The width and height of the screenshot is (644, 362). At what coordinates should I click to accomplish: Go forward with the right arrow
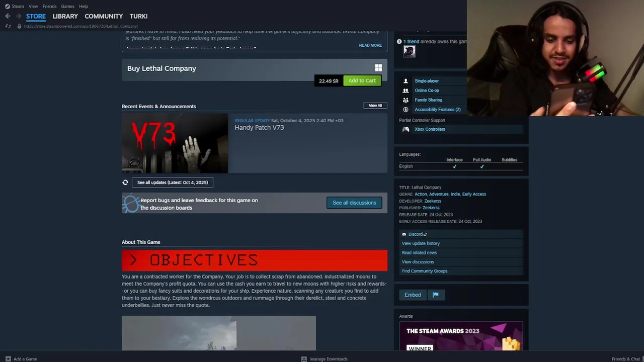(19, 16)
